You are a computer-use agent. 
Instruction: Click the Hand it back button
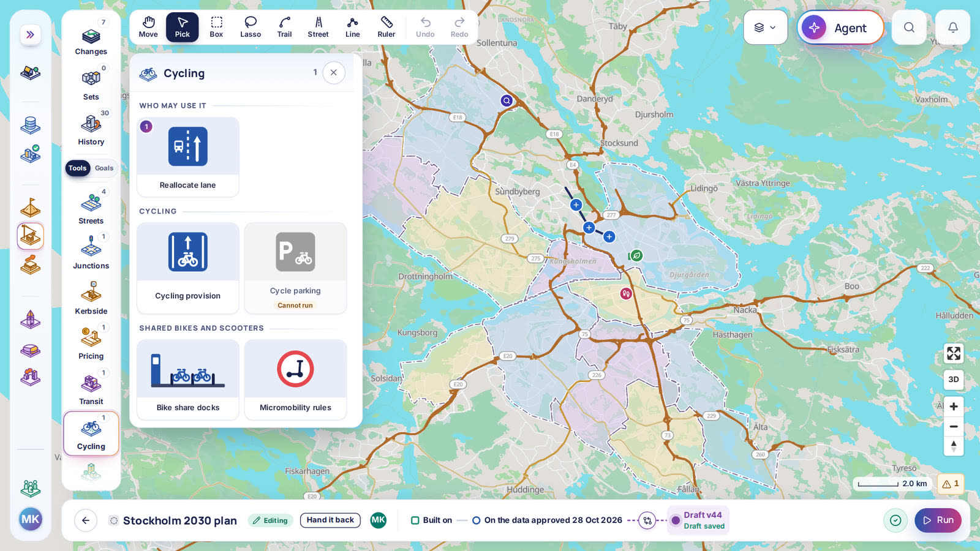click(330, 520)
